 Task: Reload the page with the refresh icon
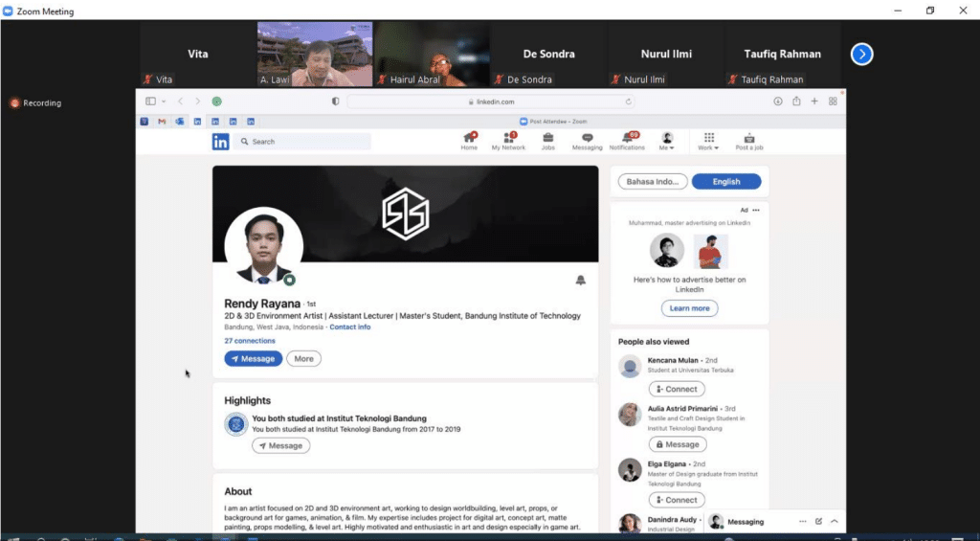pos(628,101)
